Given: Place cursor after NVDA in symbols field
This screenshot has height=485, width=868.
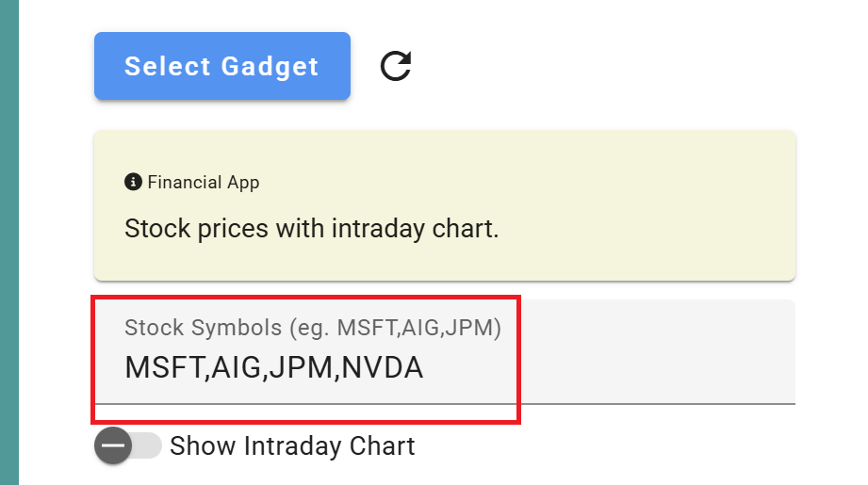Looking at the screenshot, I should point(425,367).
